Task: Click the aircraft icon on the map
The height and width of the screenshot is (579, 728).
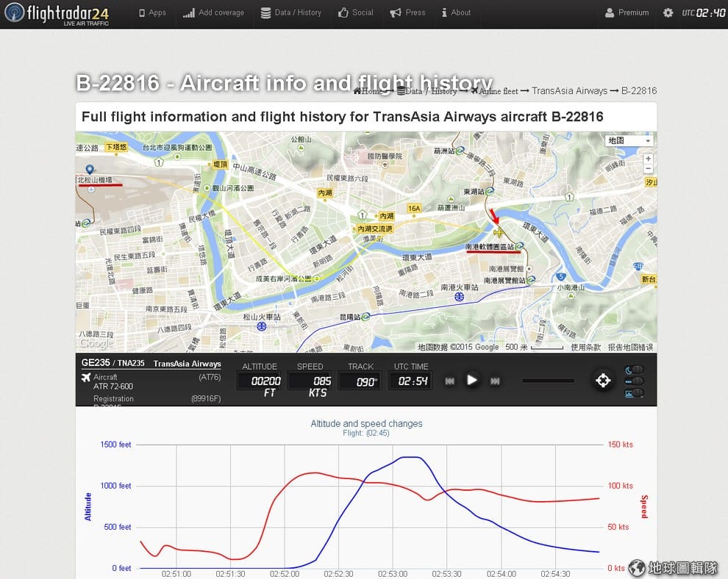Action: click(x=498, y=232)
